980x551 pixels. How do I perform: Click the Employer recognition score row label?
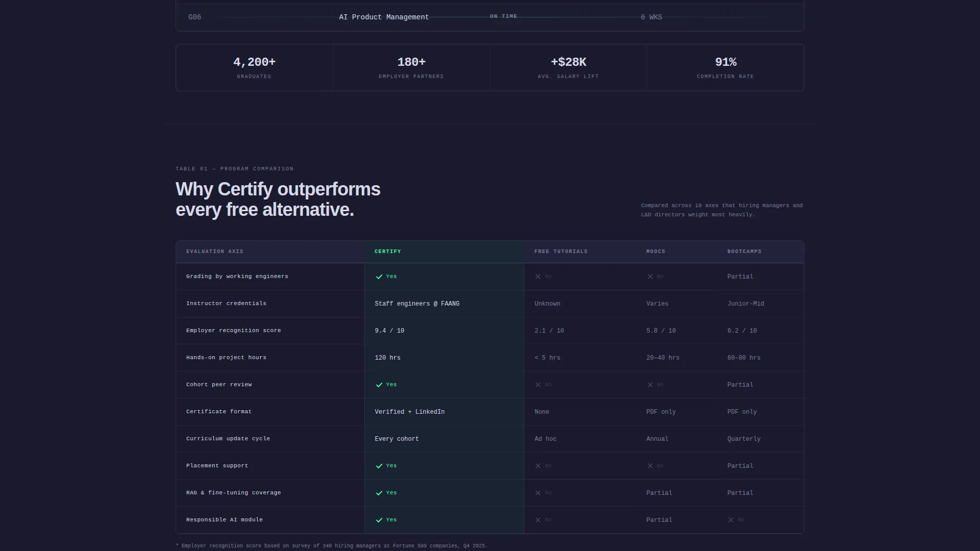(233, 331)
